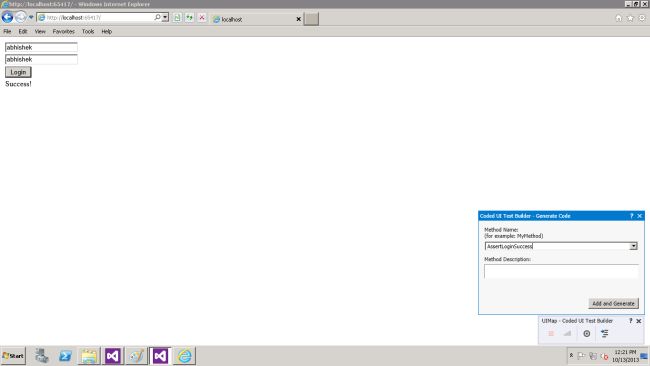Show hidden system tray icons
The image size is (650, 366).
(x=571, y=356)
